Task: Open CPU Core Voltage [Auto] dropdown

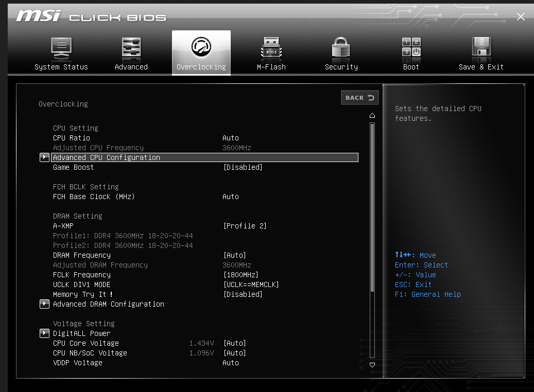Action: point(235,343)
